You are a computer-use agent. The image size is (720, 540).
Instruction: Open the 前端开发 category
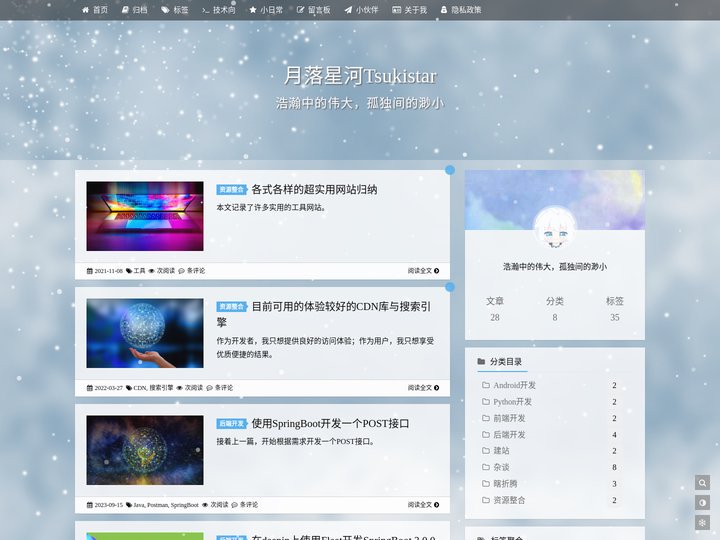(509, 418)
